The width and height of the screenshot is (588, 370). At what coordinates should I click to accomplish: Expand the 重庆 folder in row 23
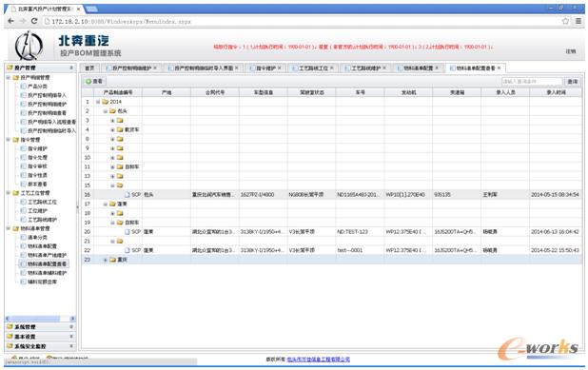106,260
